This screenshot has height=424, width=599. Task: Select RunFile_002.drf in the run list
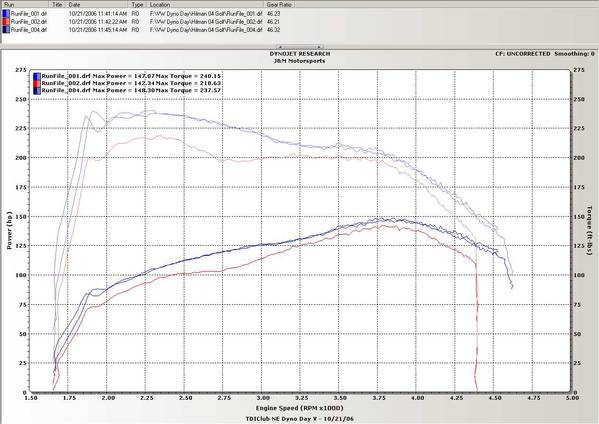[29, 21]
